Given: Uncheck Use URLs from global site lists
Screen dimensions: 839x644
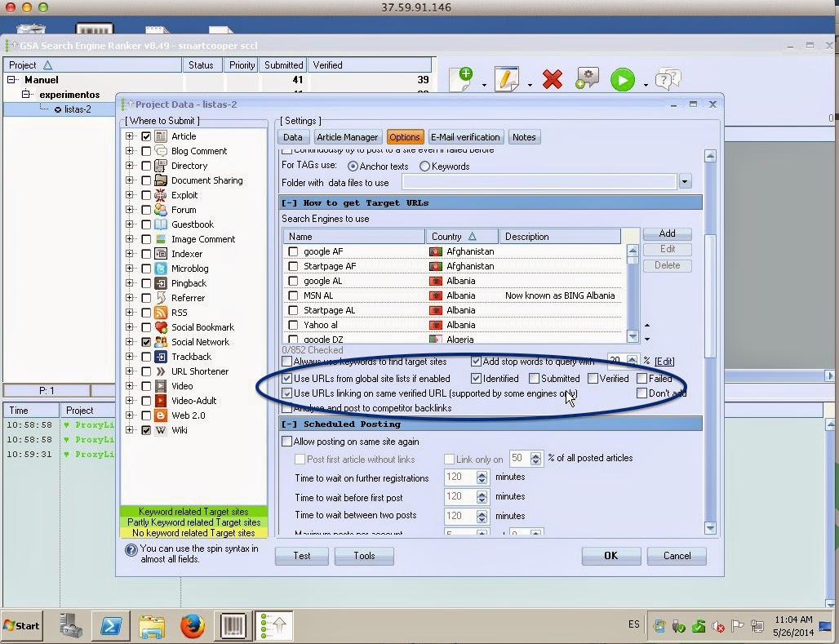Looking at the screenshot, I should click(286, 379).
